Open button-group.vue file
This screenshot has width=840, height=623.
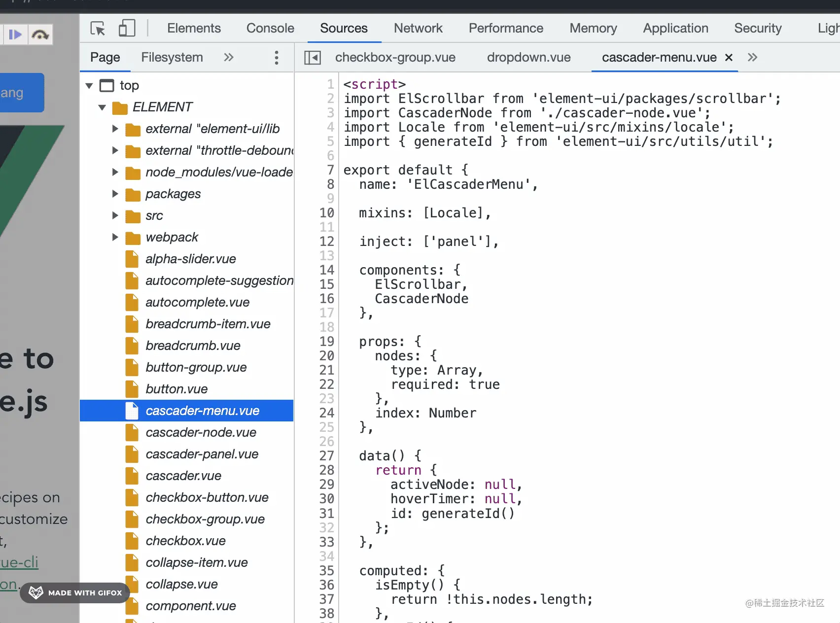point(196,367)
